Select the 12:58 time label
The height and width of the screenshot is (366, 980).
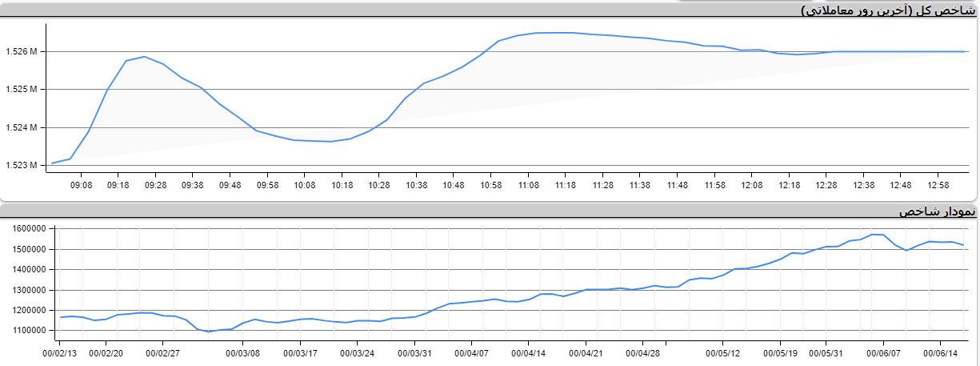[x=938, y=185]
